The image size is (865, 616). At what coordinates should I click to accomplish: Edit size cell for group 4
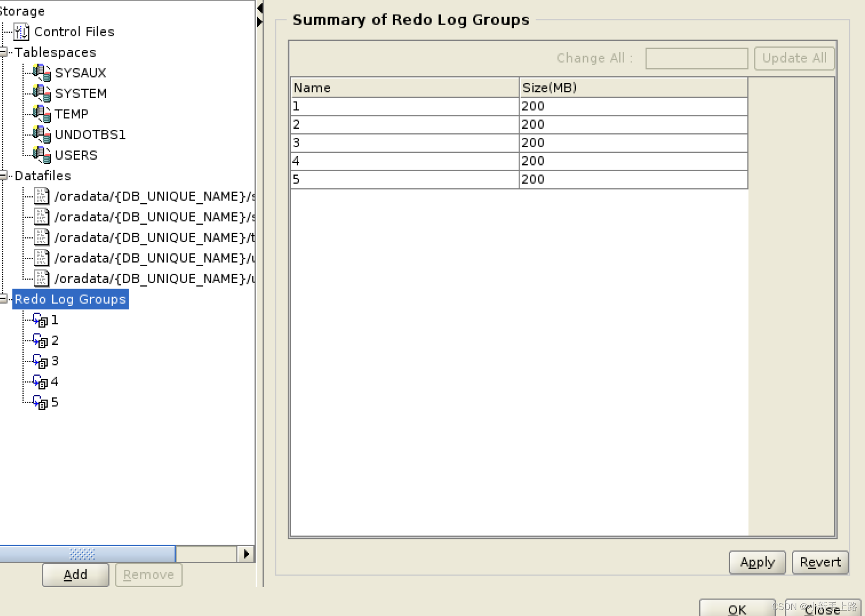633,161
